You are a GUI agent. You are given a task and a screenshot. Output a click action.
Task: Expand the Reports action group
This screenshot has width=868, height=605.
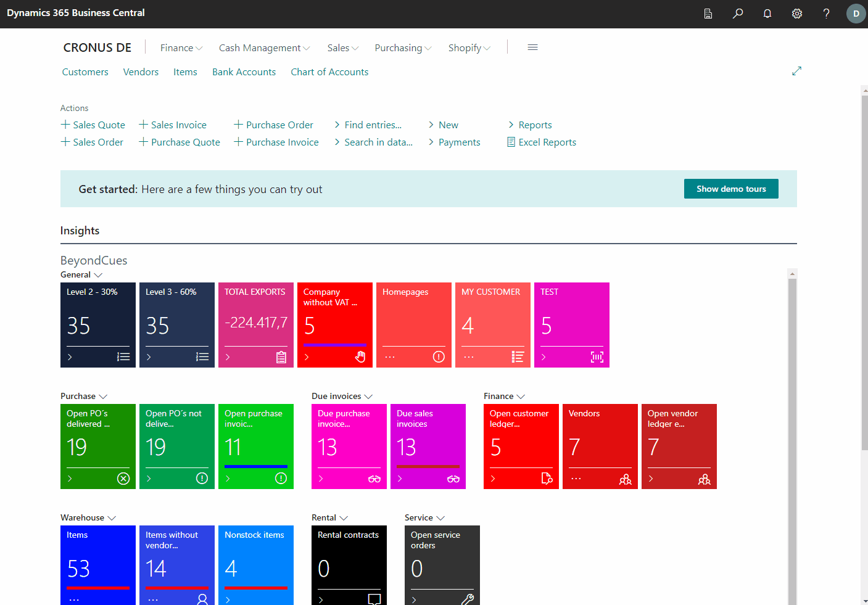click(x=530, y=125)
